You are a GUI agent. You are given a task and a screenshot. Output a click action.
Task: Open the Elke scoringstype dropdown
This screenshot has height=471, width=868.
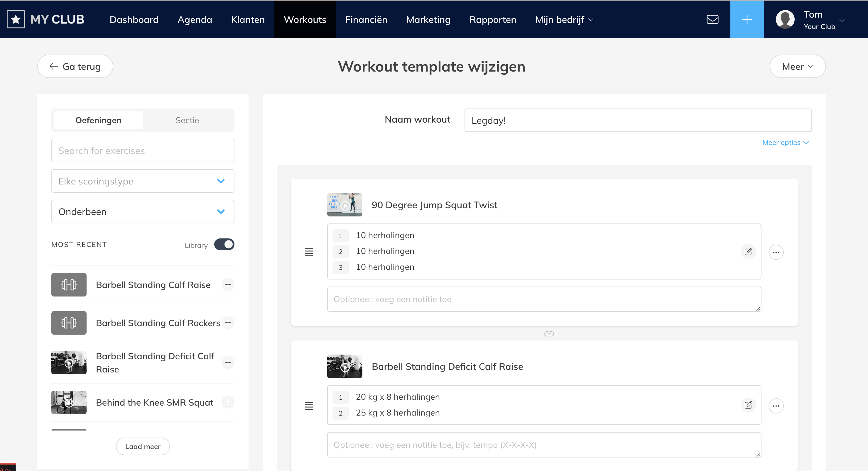click(143, 181)
